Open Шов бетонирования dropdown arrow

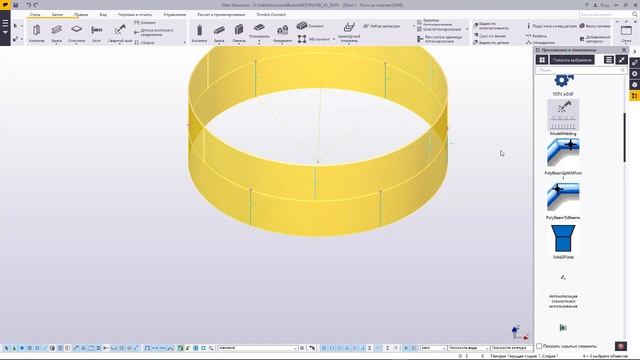467,29
